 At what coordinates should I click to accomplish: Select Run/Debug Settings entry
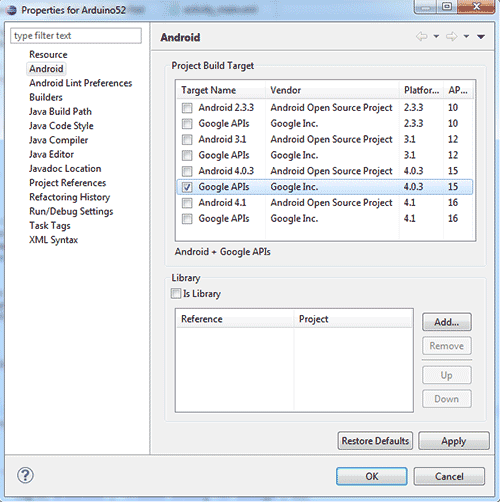71,211
